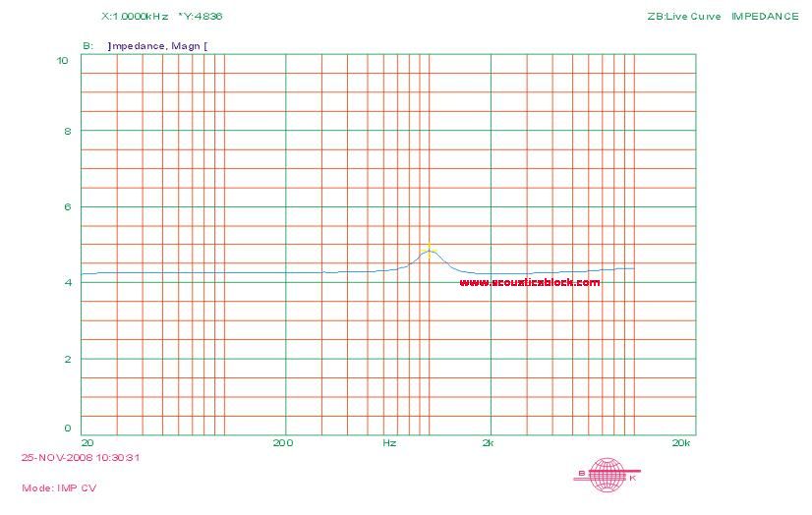Image resolution: width=812 pixels, height=515 pixels.
Task: Click the ZB:Live Curve label
Action: click(x=683, y=17)
